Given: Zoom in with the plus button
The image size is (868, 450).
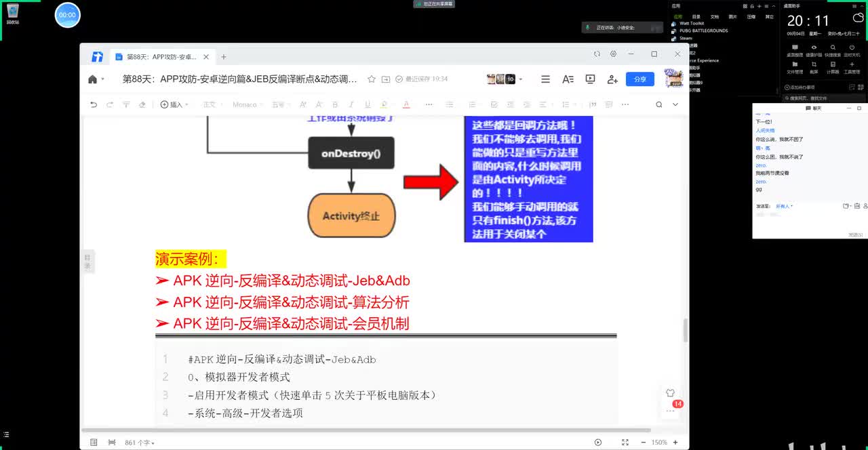Looking at the screenshot, I should pos(675,443).
